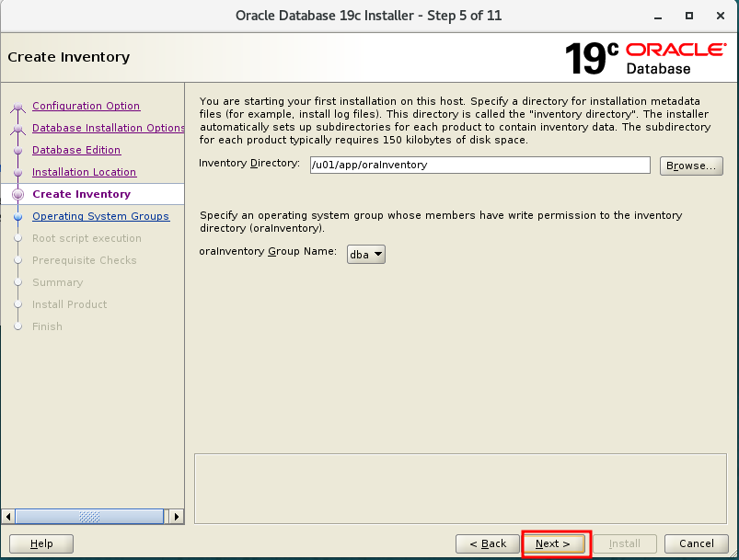Click the empty message area box

460,489
